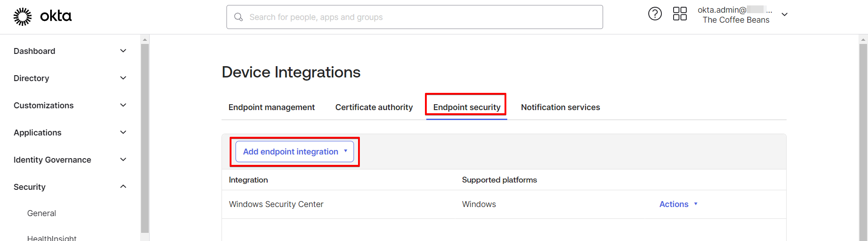Open the apps grid icon
This screenshot has height=241, width=868.
pyautogui.click(x=679, y=14)
